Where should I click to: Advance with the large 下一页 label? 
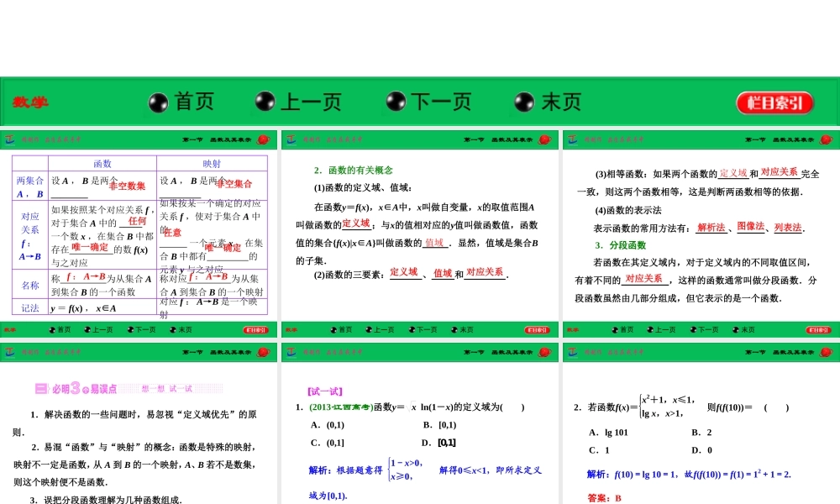click(x=442, y=102)
